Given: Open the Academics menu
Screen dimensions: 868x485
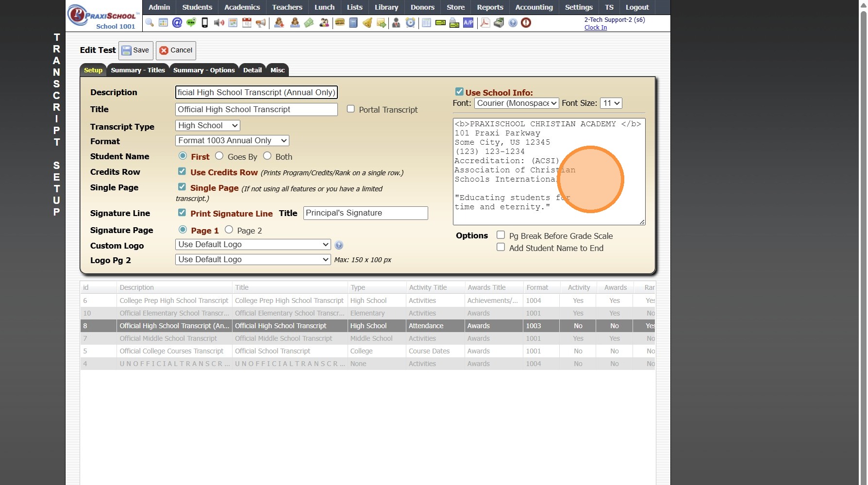Looking at the screenshot, I should point(242,7).
